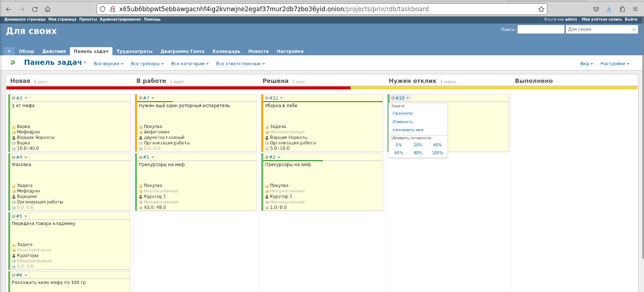Click the Поиск search field
The height and width of the screenshot is (292, 644).
(x=540, y=29)
